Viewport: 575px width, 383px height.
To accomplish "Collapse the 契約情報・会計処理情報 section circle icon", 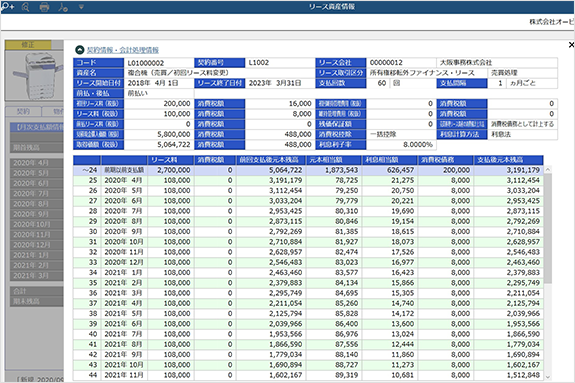I will click(x=80, y=50).
